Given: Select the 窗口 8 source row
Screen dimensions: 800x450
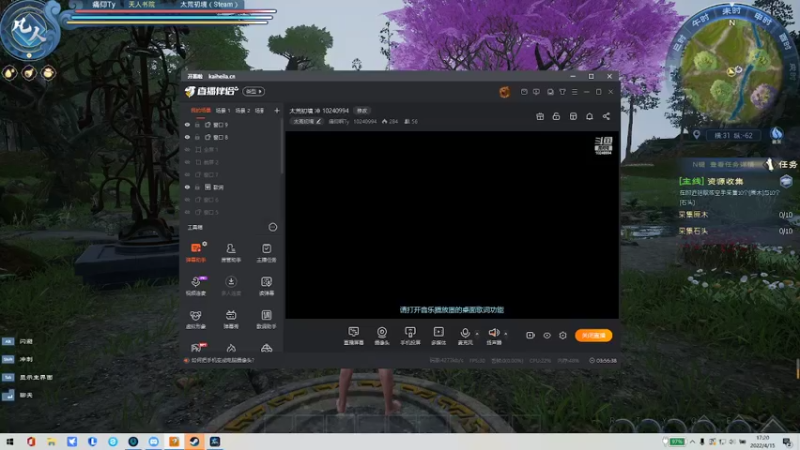Looking at the screenshot, I should (x=231, y=137).
